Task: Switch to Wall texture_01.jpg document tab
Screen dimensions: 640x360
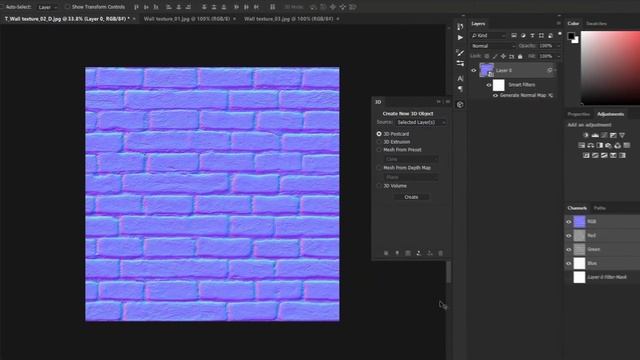Action: tap(187, 19)
